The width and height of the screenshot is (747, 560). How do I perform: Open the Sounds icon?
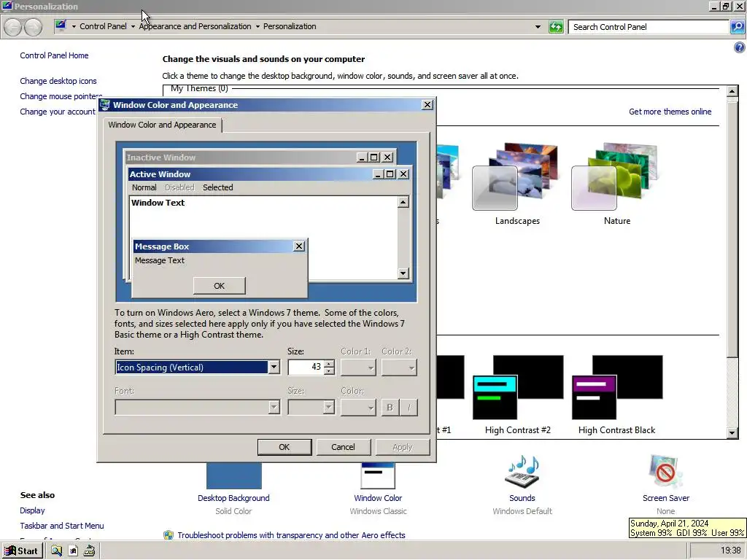[522, 472]
